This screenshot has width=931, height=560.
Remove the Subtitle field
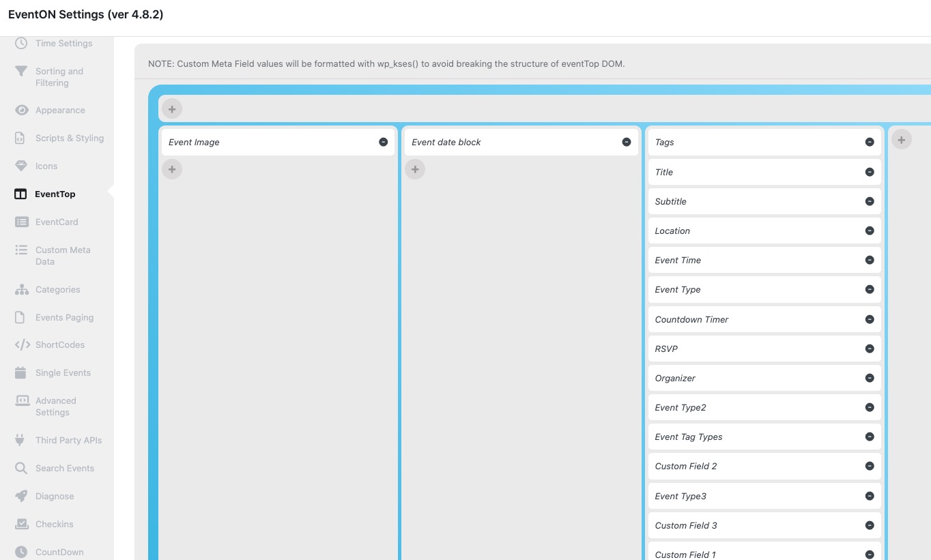pos(870,201)
